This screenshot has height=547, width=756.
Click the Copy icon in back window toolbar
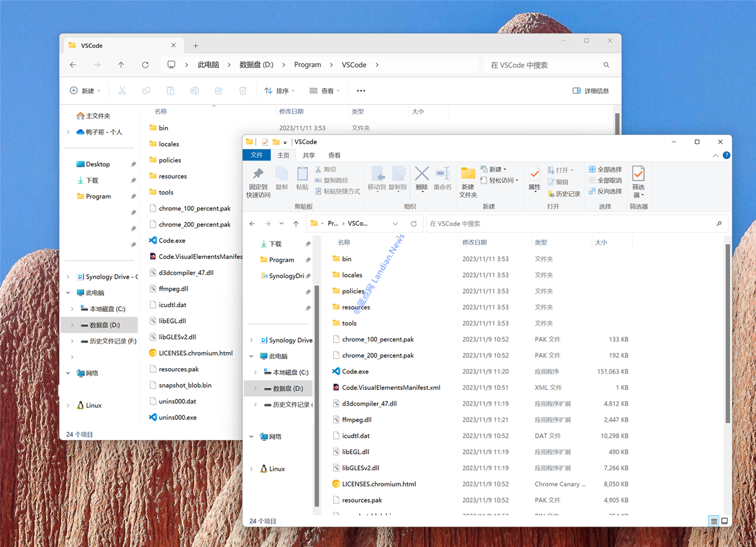pyautogui.click(x=146, y=91)
